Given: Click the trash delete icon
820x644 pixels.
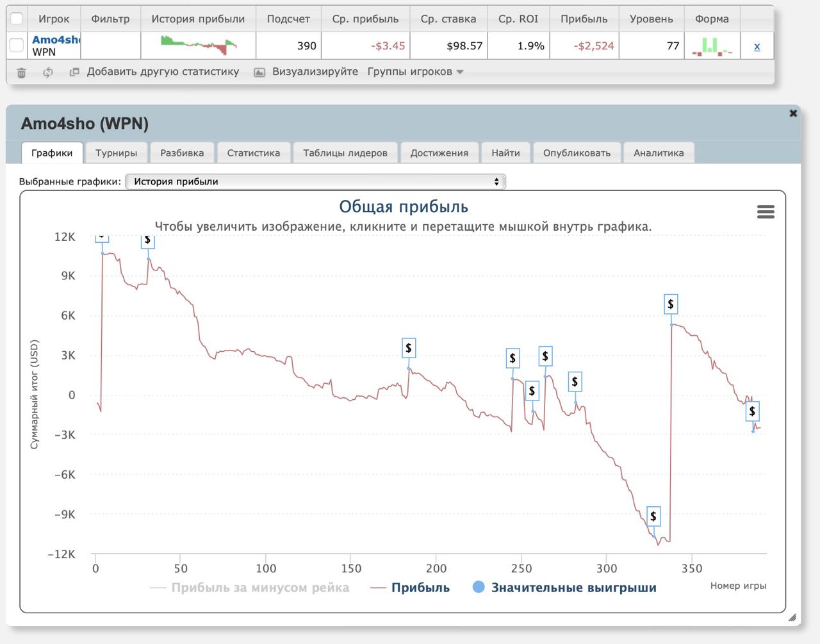Looking at the screenshot, I should point(21,72).
